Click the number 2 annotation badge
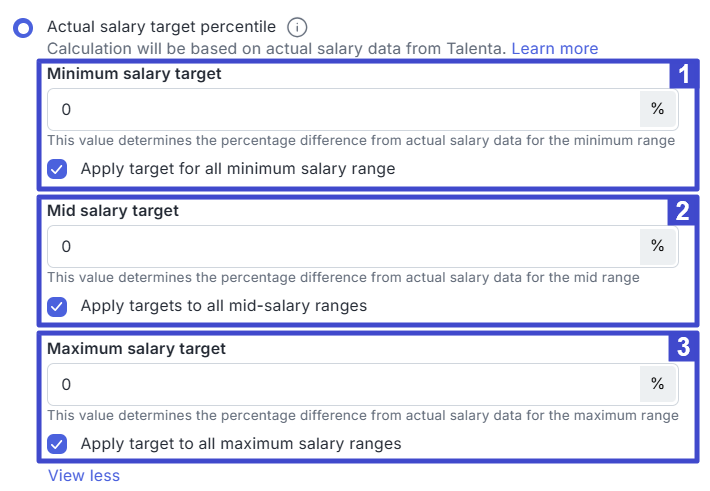 pyautogui.click(x=683, y=211)
